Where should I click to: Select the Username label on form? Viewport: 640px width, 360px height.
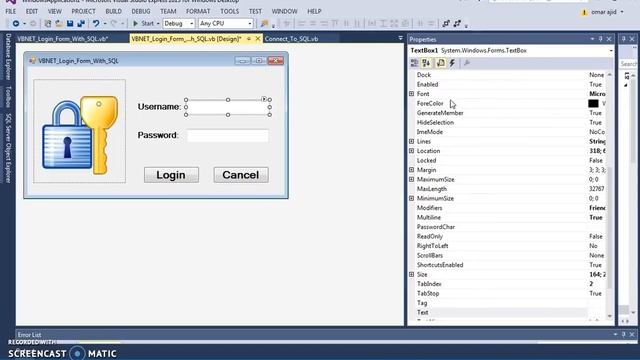159,107
